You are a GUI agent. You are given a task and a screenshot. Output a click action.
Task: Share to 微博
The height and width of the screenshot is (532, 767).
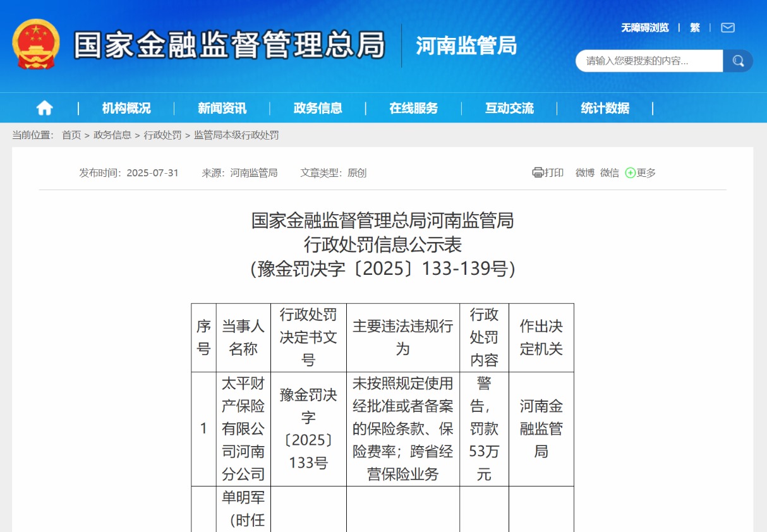pos(585,173)
